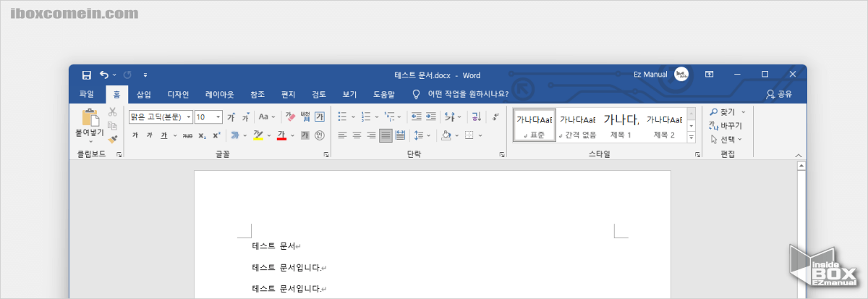Open the font size dropdown

pos(218,117)
